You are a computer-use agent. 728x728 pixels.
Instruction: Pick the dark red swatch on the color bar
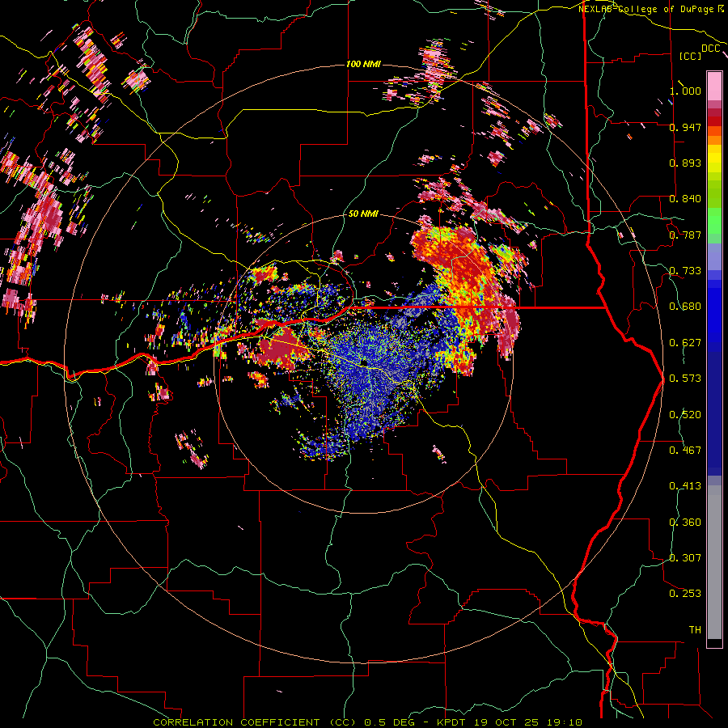714,121
